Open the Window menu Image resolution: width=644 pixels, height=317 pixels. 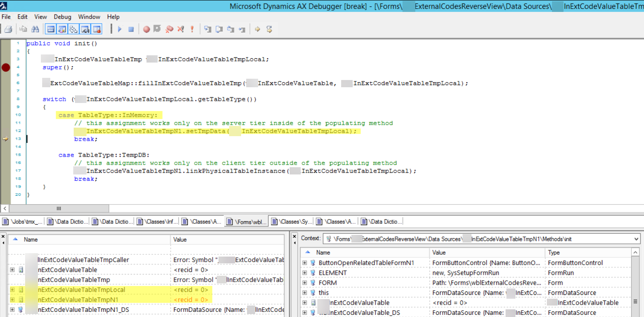click(89, 17)
